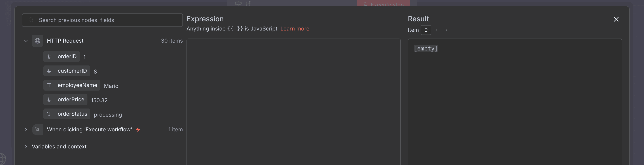Open the Learn more link
The image size is (644, 165).
click(295, 29)
